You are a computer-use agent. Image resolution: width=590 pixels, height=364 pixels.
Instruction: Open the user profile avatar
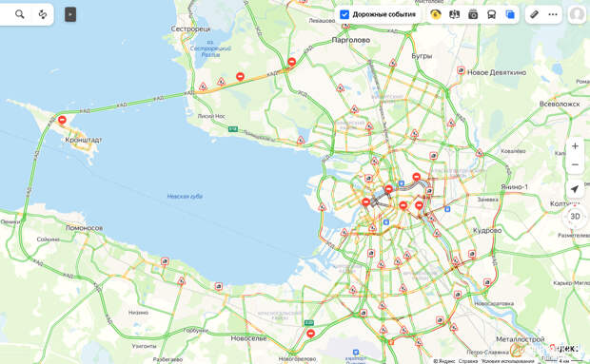click(577, 14)
